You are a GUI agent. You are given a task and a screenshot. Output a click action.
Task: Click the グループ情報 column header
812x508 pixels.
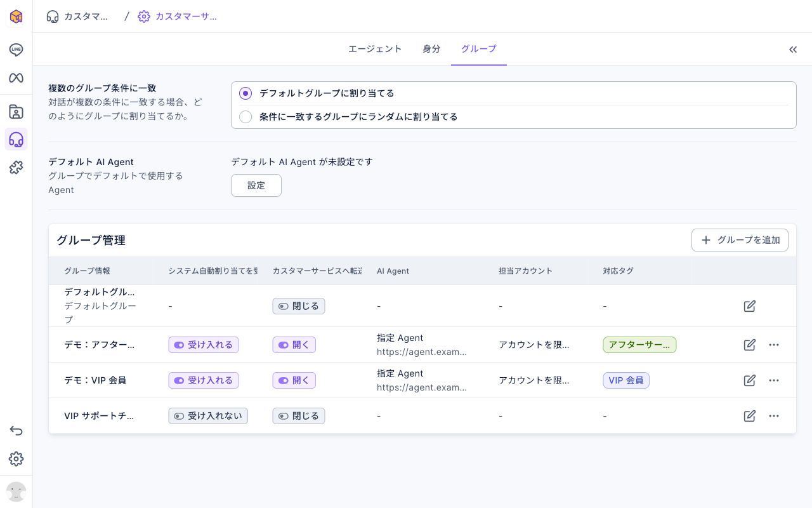[x=88, y=271]
